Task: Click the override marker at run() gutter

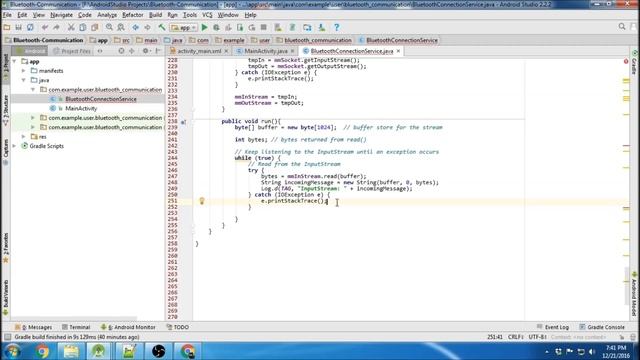Action: click(x=184, y=122)
